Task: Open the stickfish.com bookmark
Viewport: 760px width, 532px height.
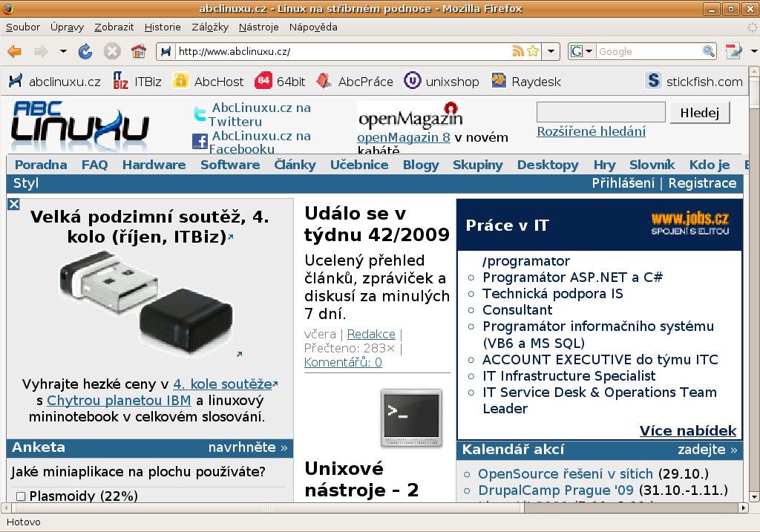Action: [x=694, y=82]
